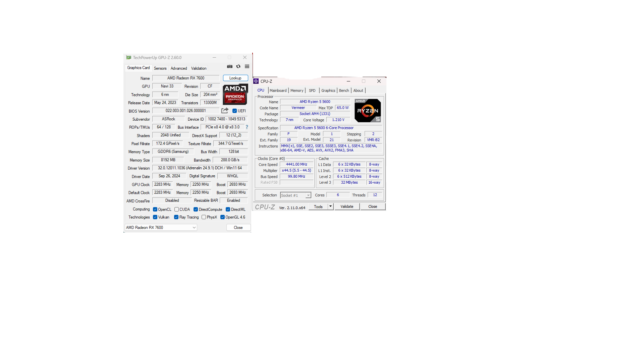
Task: Click the BIOS Version field value
Action: coord(186,111)
